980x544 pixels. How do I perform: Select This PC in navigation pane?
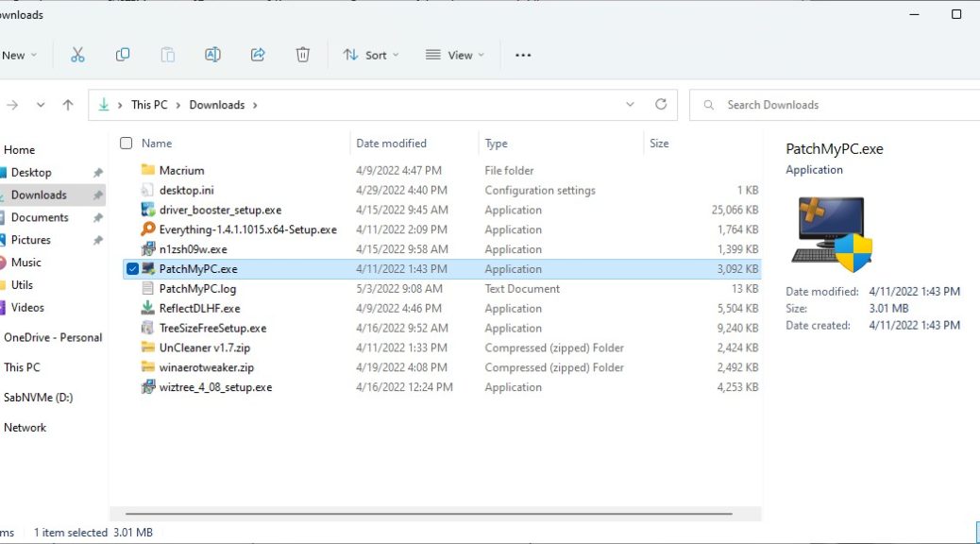point(22,367)
